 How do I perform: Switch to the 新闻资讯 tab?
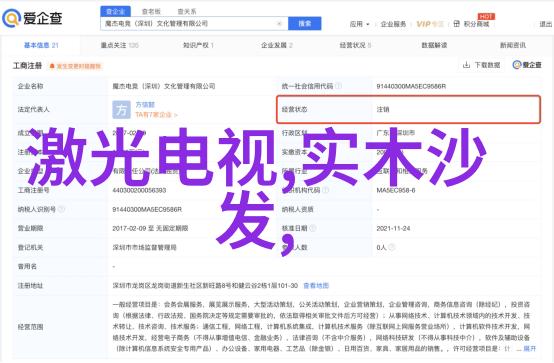513,45
